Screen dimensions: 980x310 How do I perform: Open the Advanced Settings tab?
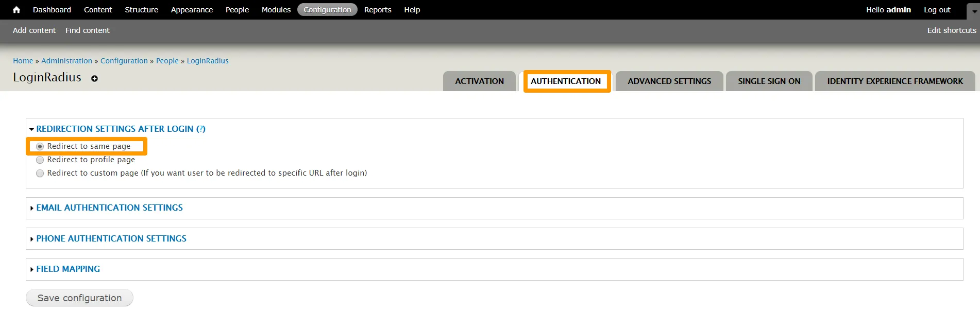(669, 81)
